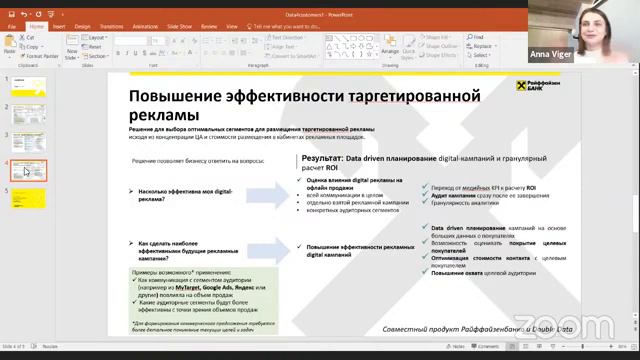Select slide 2 thumbnail
Image resolution: width=640 pixels, height=360 pixels.
29,115
